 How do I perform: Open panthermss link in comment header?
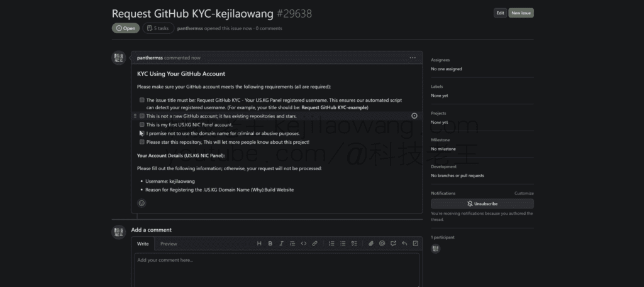pyautogui.click(x=150, y=58)
